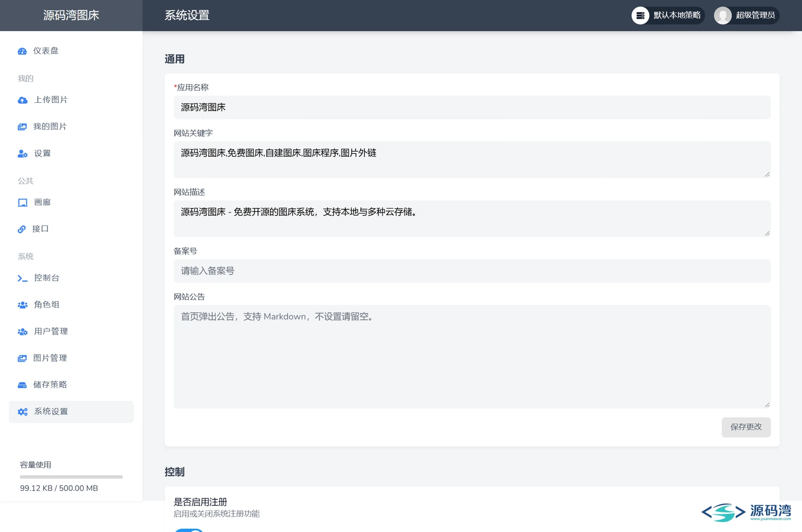
Task: Click the 是否启用注册 label
Action: (x=200, y=502)
